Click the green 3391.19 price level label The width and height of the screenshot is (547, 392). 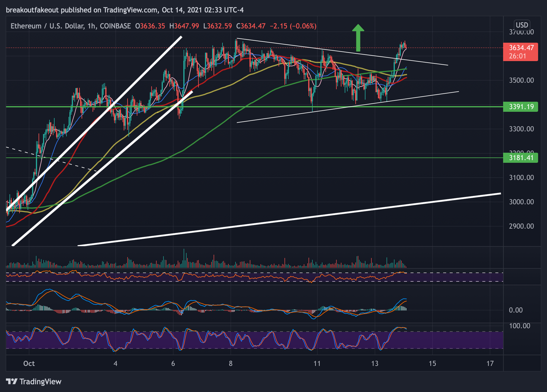click(521, 107)
